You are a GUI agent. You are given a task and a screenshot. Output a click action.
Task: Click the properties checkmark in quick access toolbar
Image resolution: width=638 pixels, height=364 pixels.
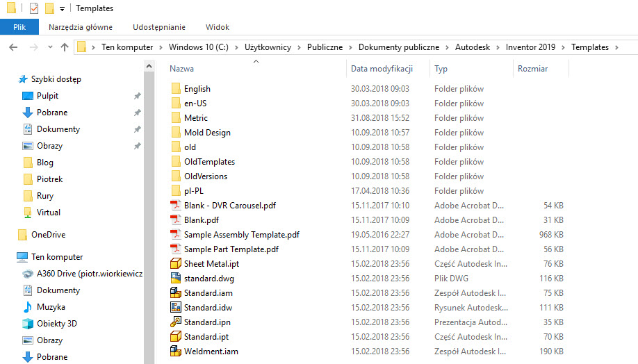[34, 8]
